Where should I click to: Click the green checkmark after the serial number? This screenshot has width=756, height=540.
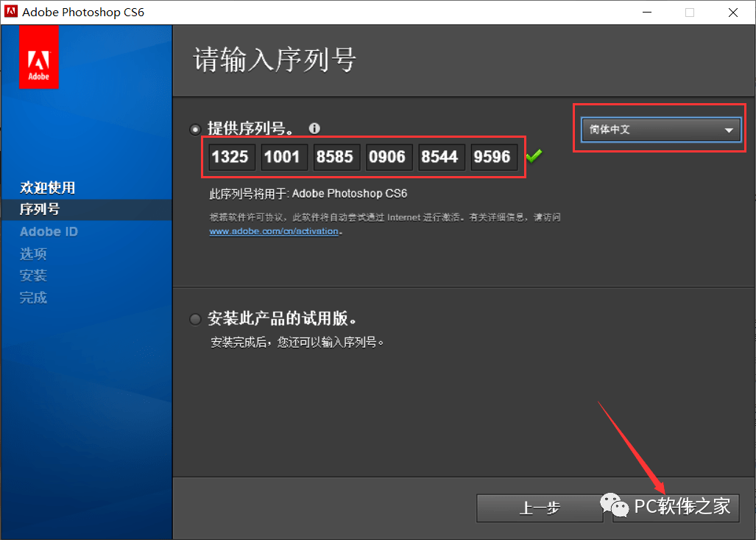point(534,156)
